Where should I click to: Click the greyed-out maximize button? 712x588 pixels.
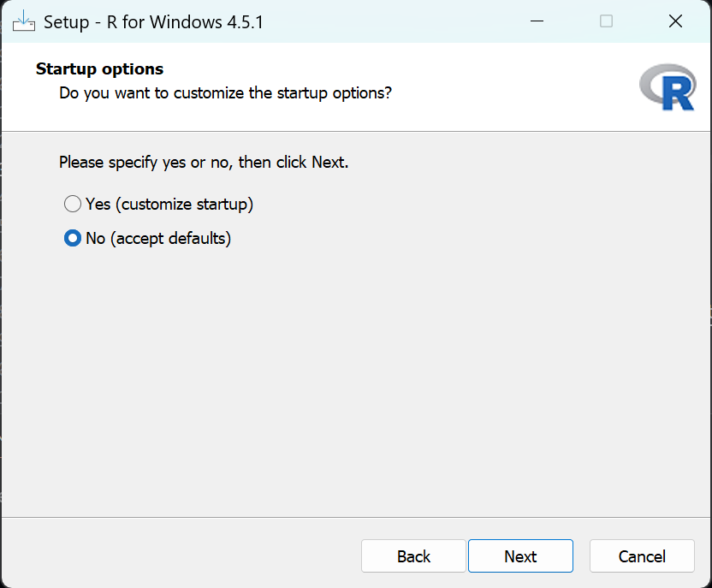click(x=606, y=21)
